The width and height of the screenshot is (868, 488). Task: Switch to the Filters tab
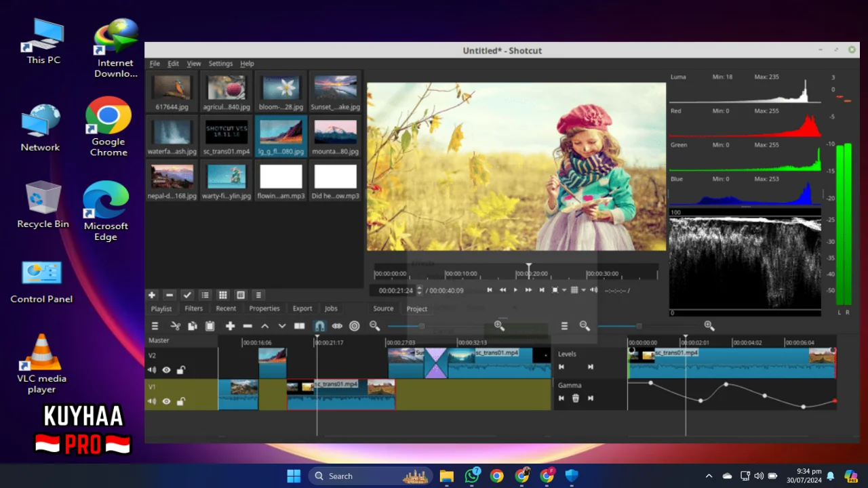coord(193,308)
